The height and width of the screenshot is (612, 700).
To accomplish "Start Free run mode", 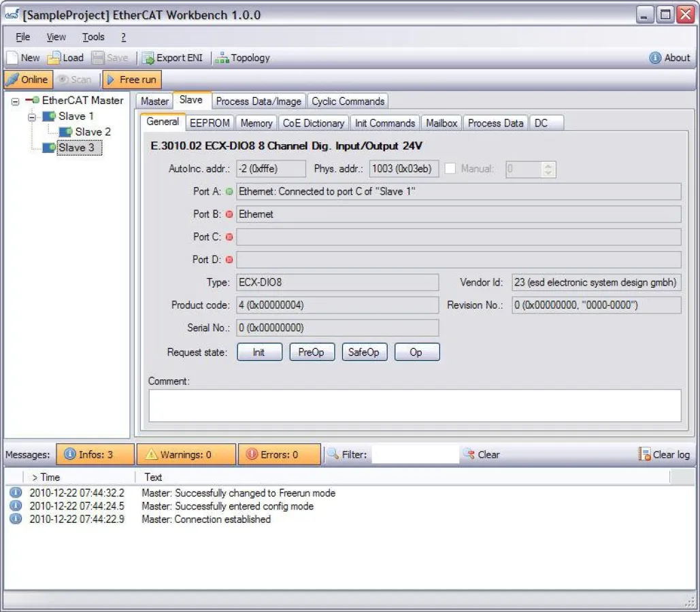I will [x=131, y=80].
